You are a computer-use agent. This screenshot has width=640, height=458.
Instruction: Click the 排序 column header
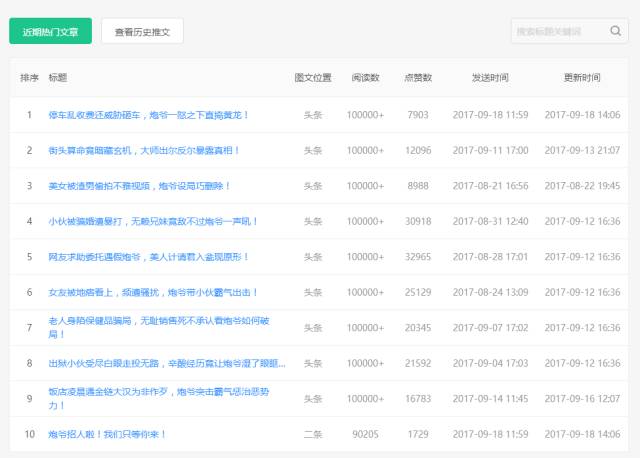(29, 78)
